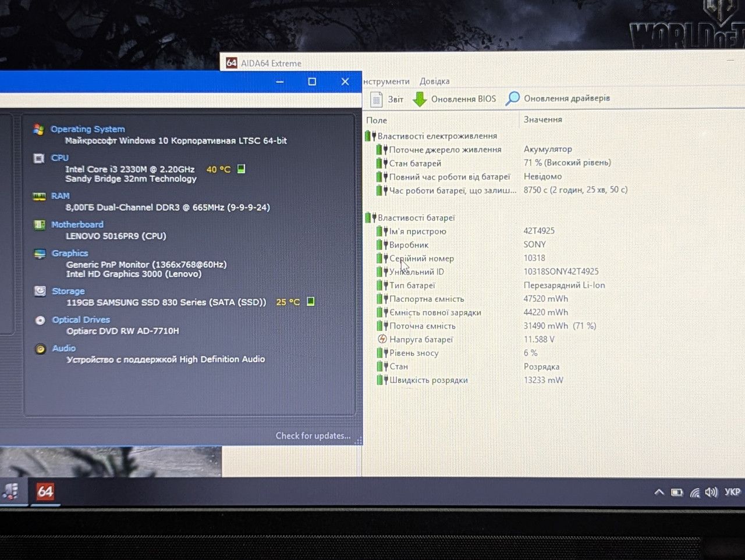
Task: Click the Storage drive icon in Speccy
Action: pyautogui.click(x=40, y=291)
